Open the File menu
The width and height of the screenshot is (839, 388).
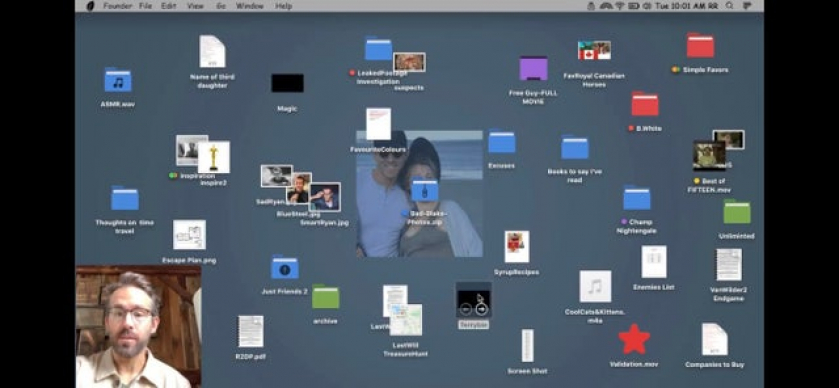(x=146, y=6)
